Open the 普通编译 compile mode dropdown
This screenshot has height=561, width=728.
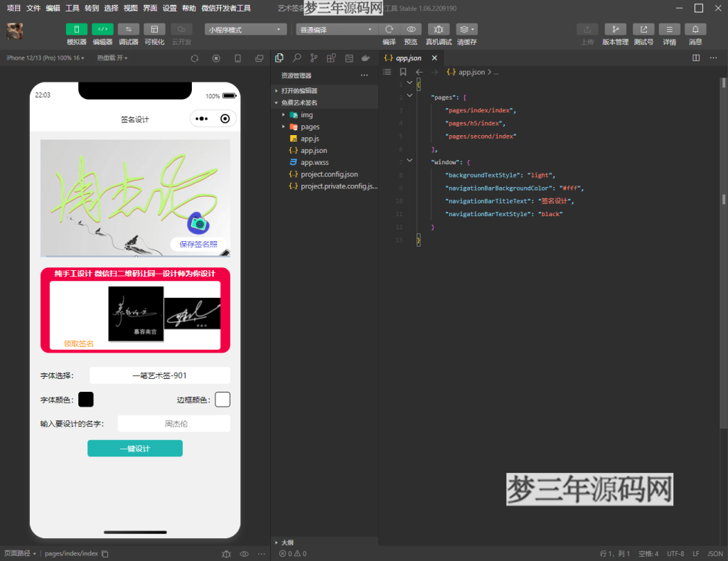click(336, 29)
